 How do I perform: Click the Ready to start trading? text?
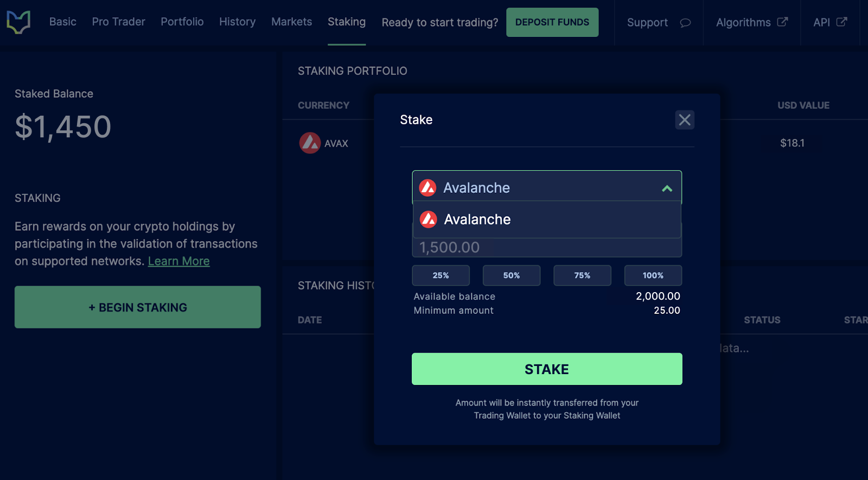coord(440,23)
